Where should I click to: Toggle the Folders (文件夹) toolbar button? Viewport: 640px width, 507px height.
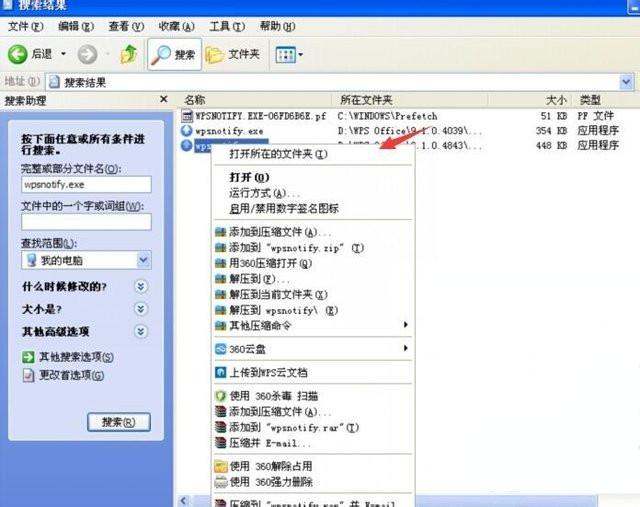click(233, 54)
